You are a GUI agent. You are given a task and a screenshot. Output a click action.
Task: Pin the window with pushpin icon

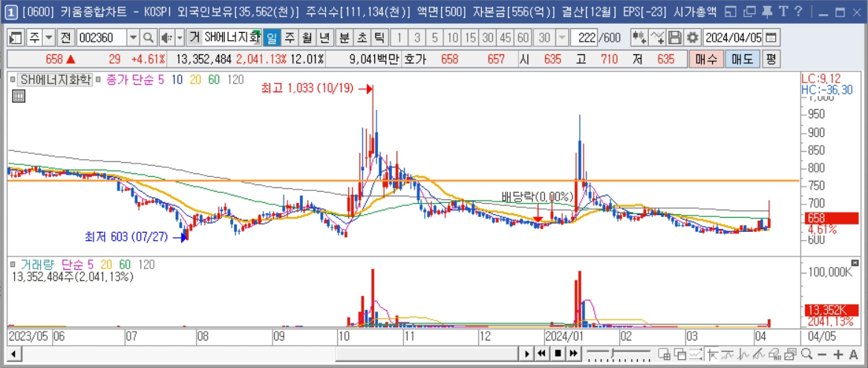coord(767,11)
